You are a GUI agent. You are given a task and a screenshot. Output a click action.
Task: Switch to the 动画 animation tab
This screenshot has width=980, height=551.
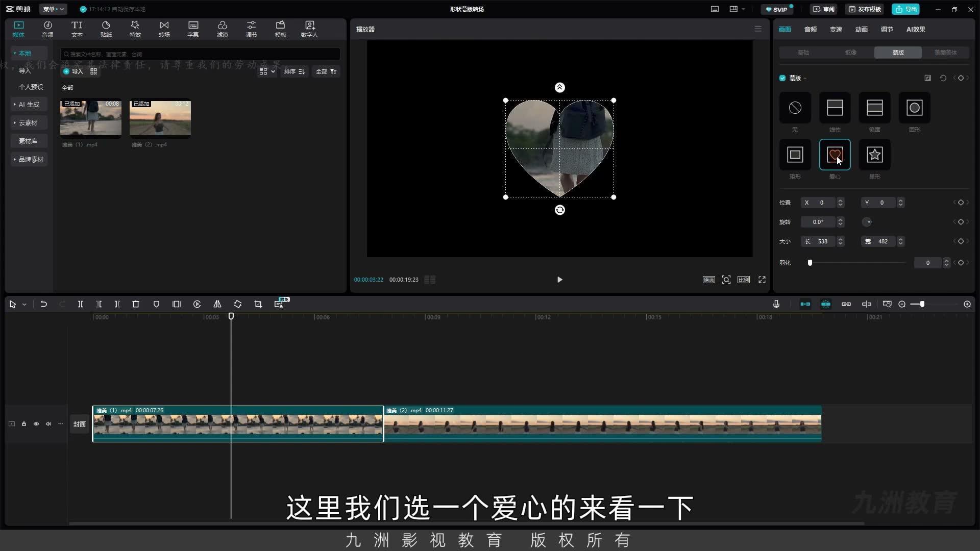point(862,29)
